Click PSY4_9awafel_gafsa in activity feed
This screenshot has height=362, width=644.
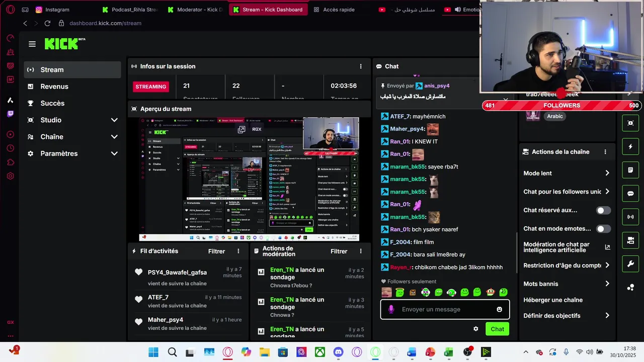pos(177,273)
